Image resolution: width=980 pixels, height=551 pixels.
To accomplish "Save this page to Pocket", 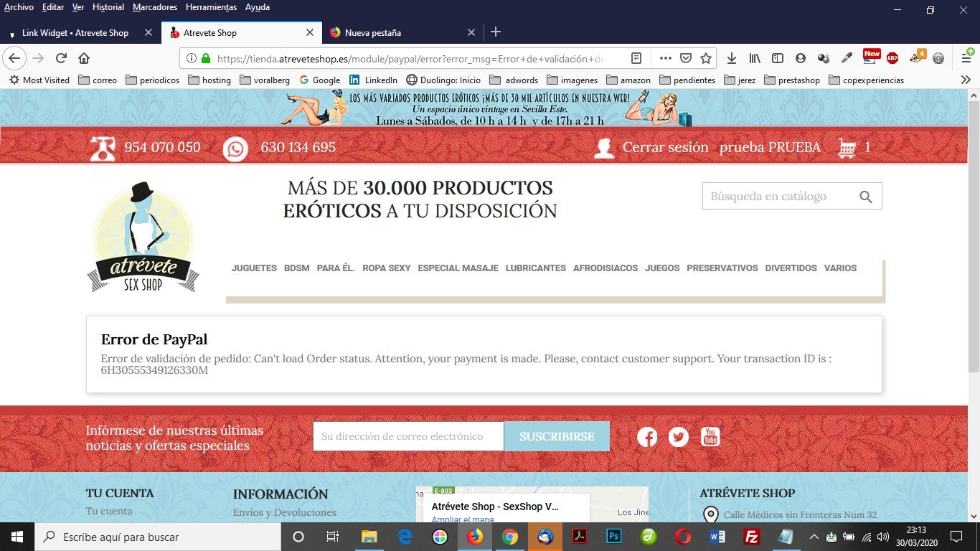I will click(686, 58).
